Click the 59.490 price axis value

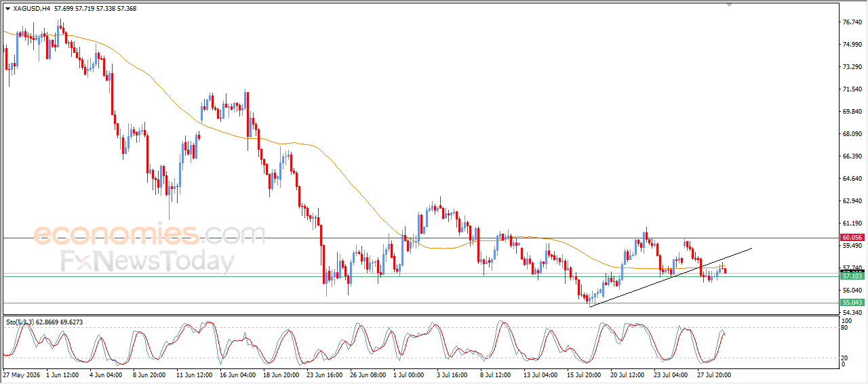pyautogui.click(x=853, y=246)
